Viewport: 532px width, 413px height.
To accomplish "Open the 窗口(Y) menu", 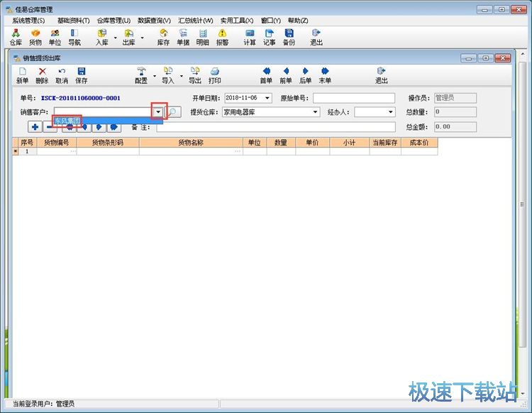I will click(x=271, y=21).
